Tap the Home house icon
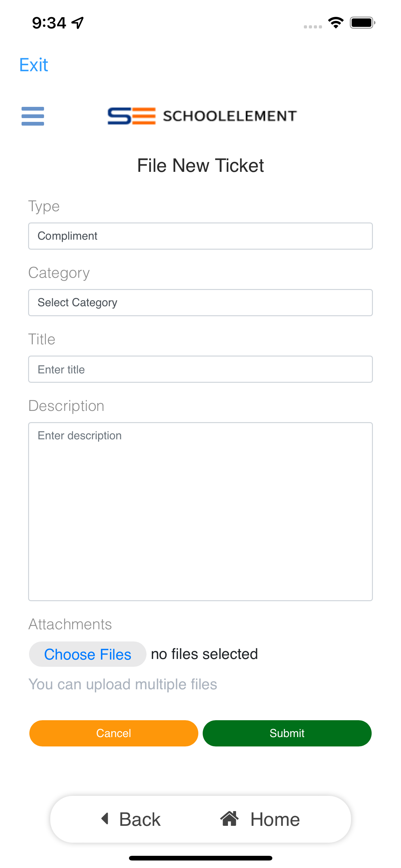This screenshot has height=868, width=401. 229,818
